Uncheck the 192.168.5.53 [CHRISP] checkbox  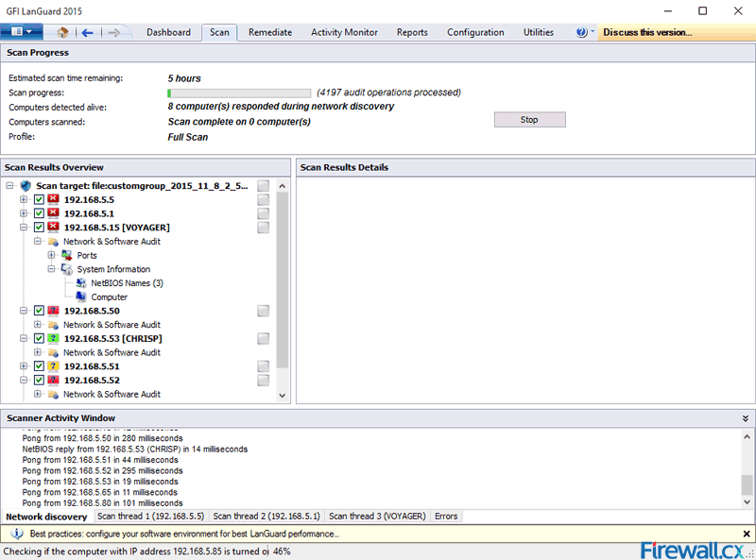pyautogui.click(x=39, y=339)
